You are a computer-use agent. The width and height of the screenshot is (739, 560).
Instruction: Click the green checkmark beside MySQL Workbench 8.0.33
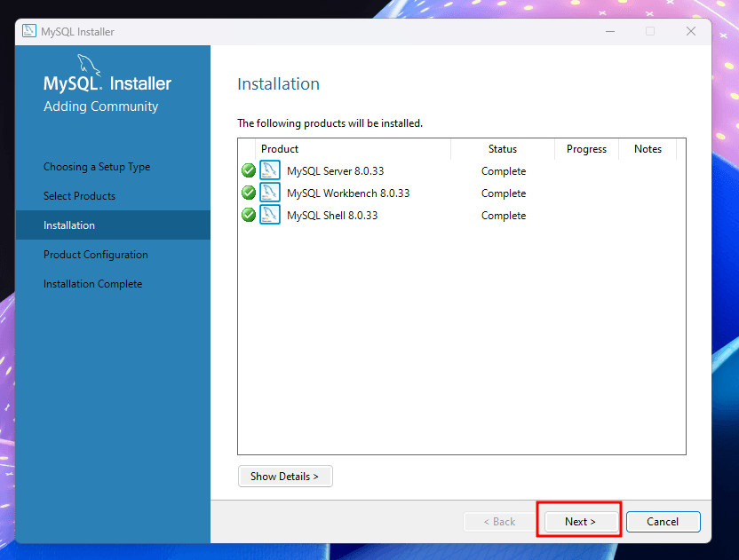point(249,193)
